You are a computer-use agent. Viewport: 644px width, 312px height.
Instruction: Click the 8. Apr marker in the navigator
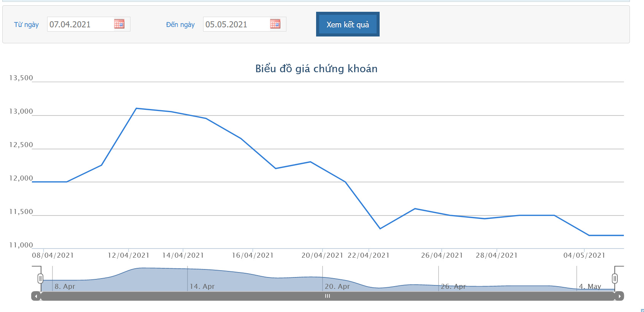(x=65, y=286)
